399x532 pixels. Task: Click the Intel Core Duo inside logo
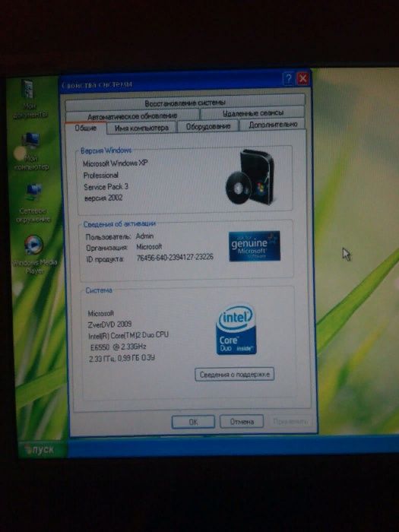pos(236,330)
